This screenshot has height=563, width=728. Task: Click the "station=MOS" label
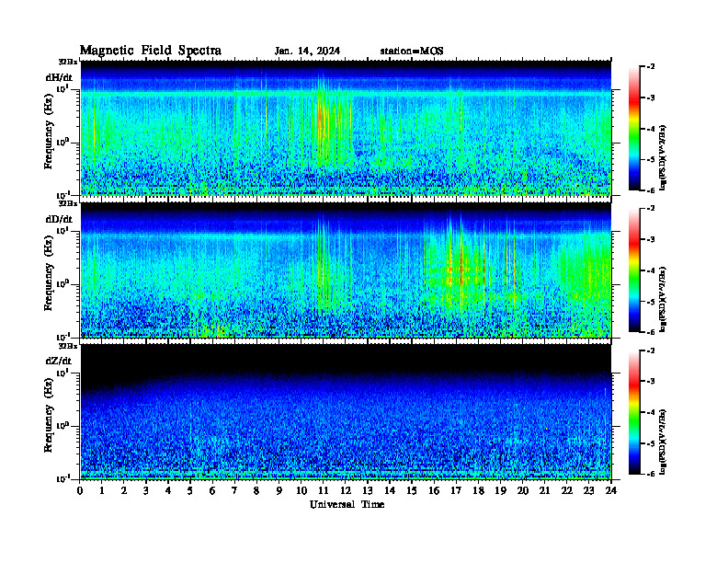pyautogui.click(x=412, y=52)
